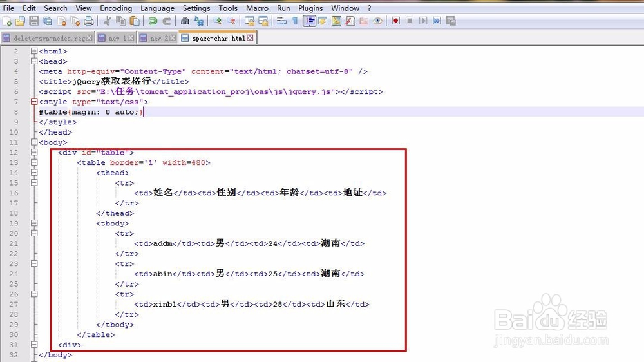Close the new 1 tab
Viewport: 644px width, 362px height.
click(x=131, y=38)
